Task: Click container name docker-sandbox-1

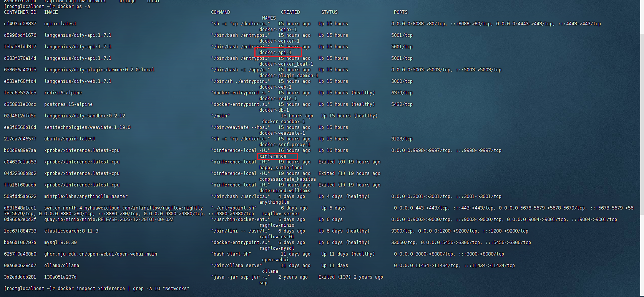Action: click(x=284, y=122)
